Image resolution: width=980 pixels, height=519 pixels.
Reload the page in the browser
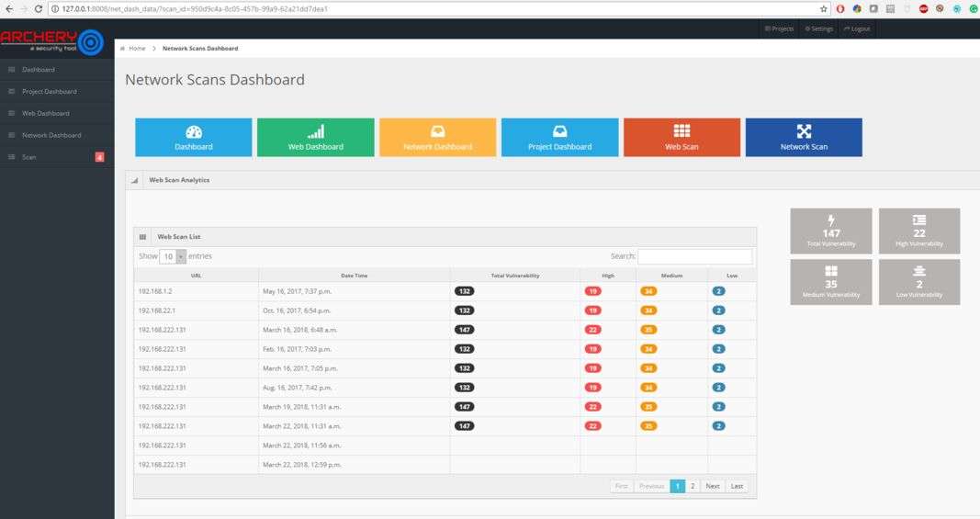click(x=38, y=8)
